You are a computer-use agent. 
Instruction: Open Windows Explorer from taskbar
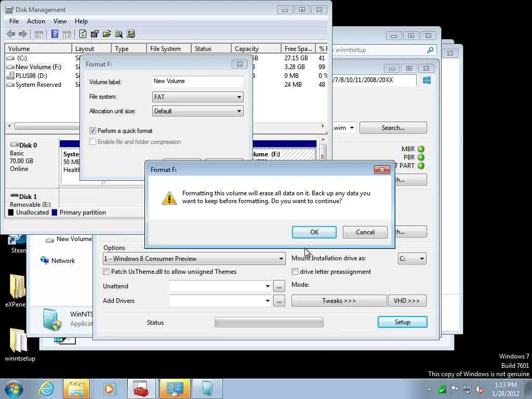point(76,389)
